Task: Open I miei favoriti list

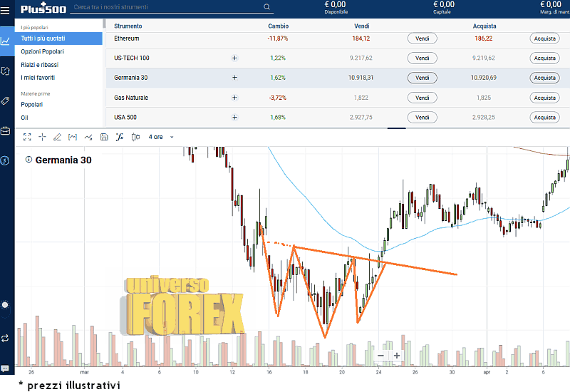Action: (38, 77)
